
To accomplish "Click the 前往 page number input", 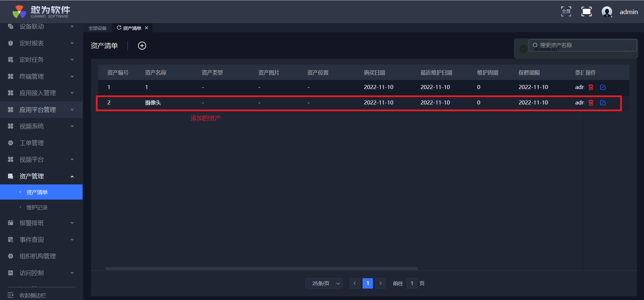I will (x=412, y=283).
